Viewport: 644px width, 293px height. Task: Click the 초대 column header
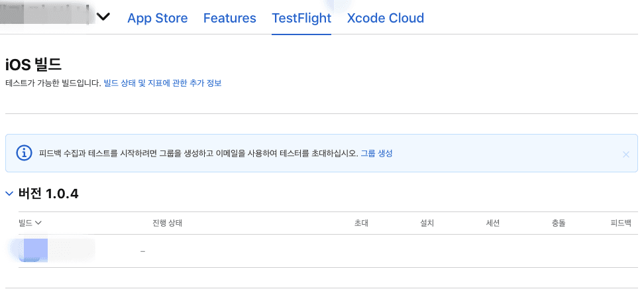pyautogui.click(x=362, y=223)
